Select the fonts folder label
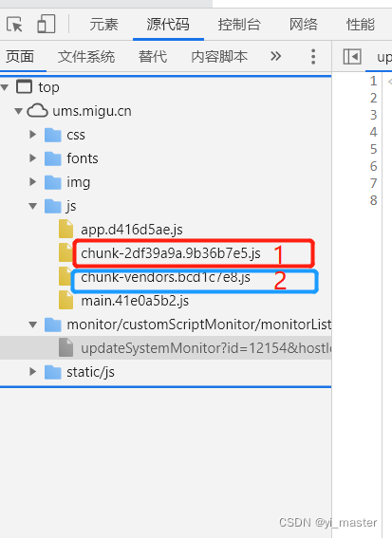This screenshot has height=538, width=392. click(83, 158)
